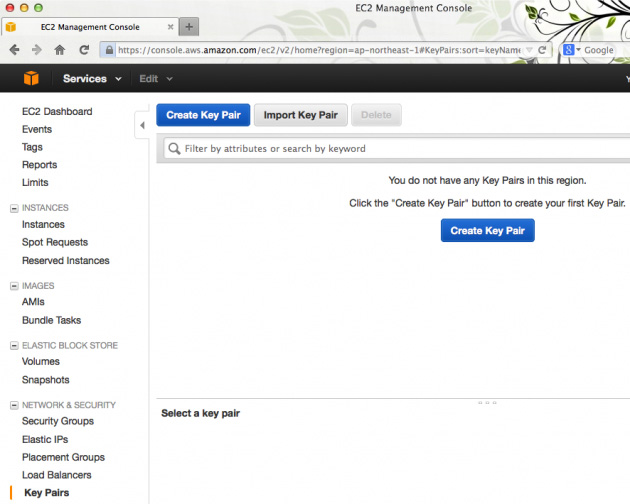The image size is (630, 504).
Task: Click the Google search field
Action: click(x=599, y=50)
